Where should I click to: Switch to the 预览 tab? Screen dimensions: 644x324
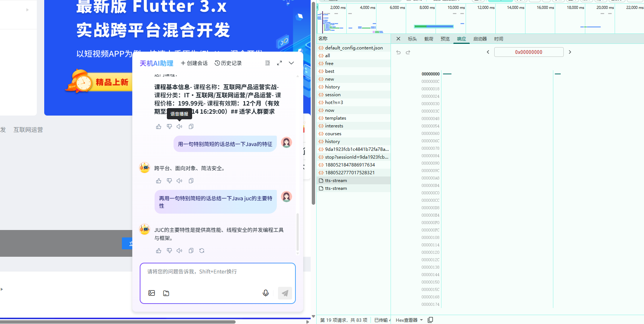click(445, 39)
